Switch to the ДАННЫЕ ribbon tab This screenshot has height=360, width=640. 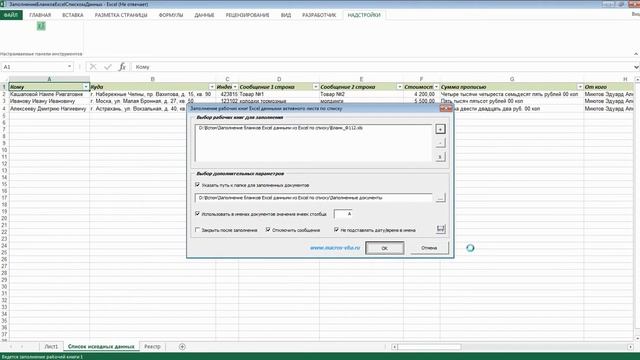[204, 15]
